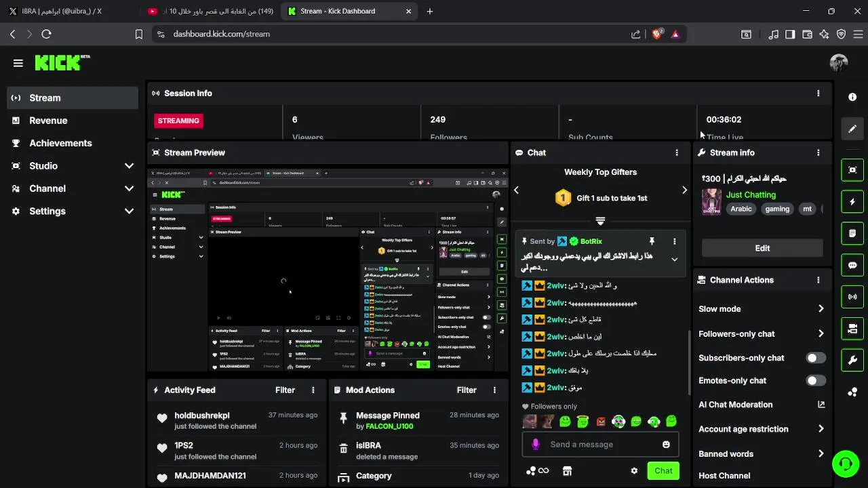Open Revenue page in sidebar
868x488 pixels.
coord(73,121)
